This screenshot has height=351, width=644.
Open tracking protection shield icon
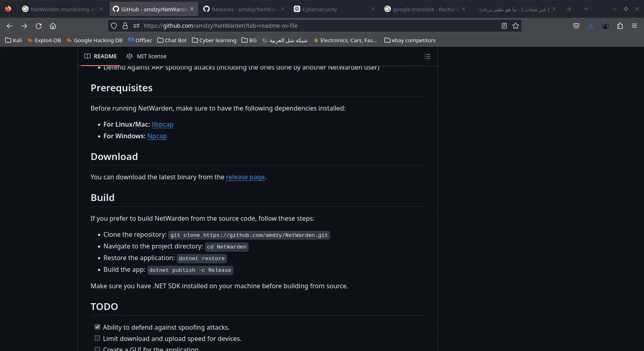pyautogui.click(x=114, y=26)
